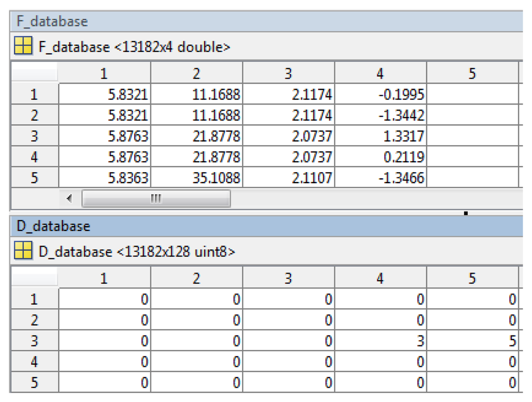Select row 5 header in D_database
This screenshot has width=532, height=402.
coord(35,382)
